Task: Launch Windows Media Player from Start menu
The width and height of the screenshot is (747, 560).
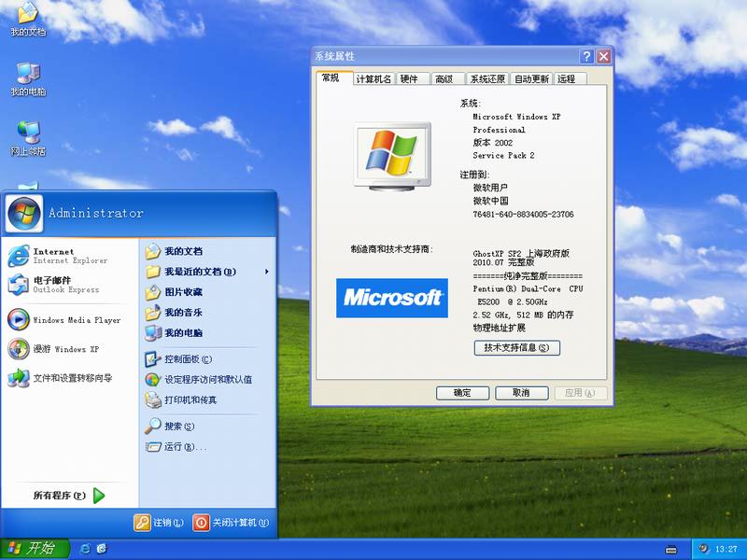Action: pos(64,320)
